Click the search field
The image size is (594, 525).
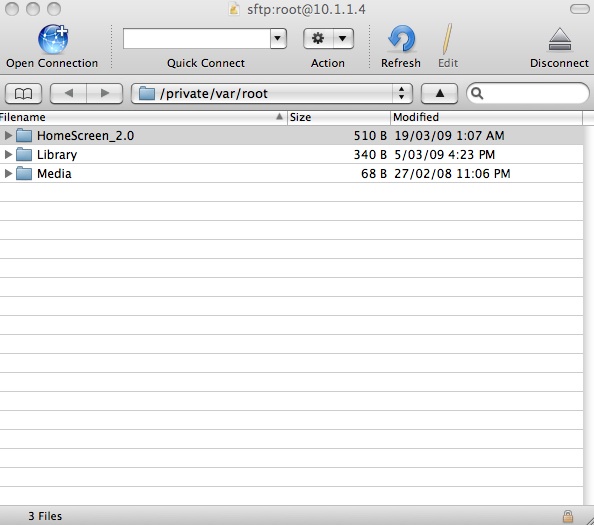pos(528,93)
